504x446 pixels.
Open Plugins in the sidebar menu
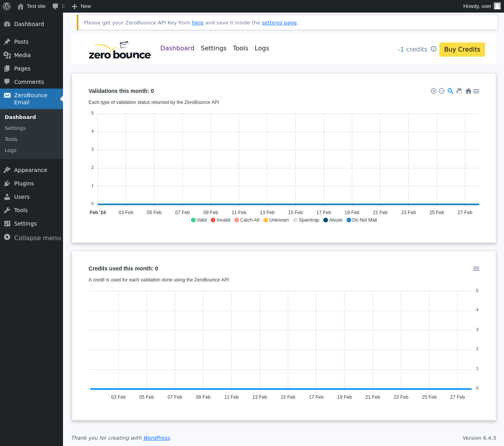24,183
